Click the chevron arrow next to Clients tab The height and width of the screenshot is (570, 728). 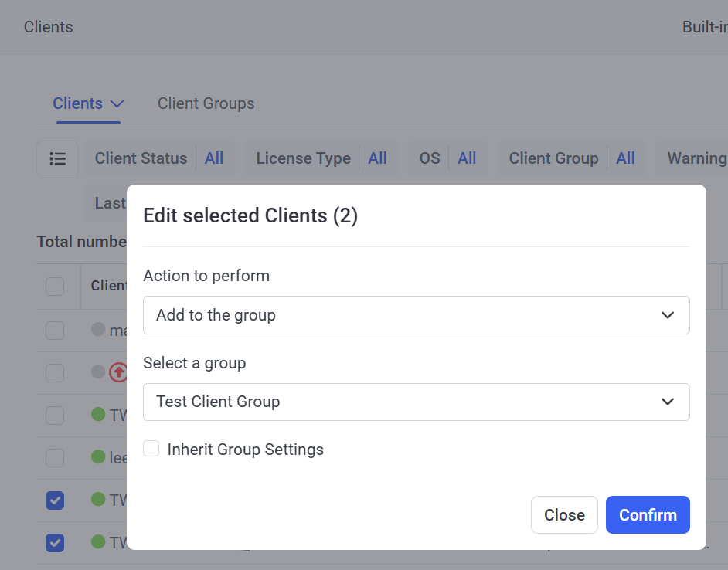coord(117,103)
